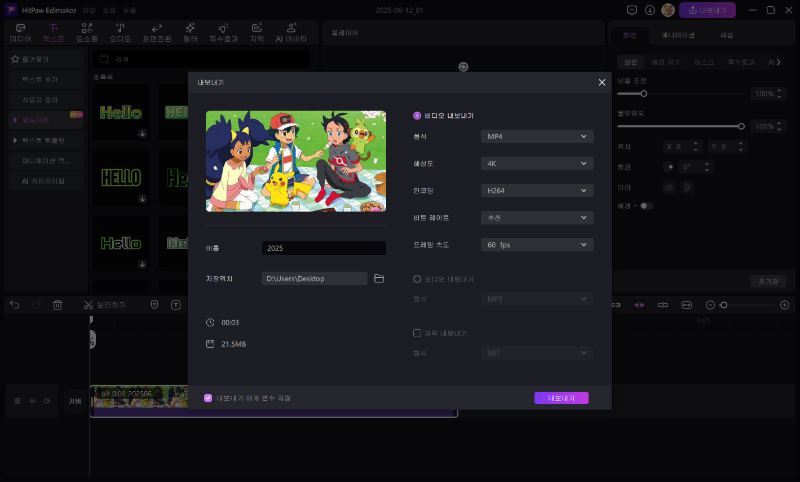Click the purple export button in dialog
Image resolution: width=800 pixels, height=482 pixels.
coord(561,398)
